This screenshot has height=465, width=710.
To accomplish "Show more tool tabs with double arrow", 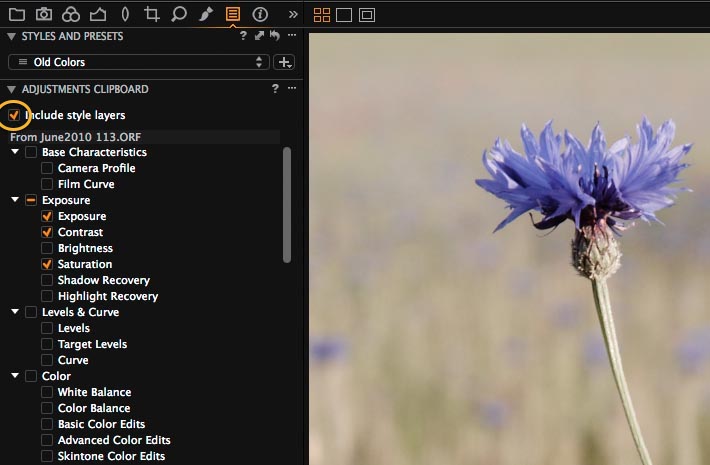I will click(293, 14).
